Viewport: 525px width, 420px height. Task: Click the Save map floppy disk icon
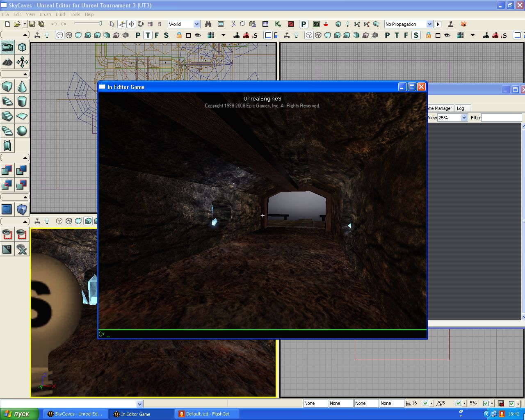tap(32, 24)
